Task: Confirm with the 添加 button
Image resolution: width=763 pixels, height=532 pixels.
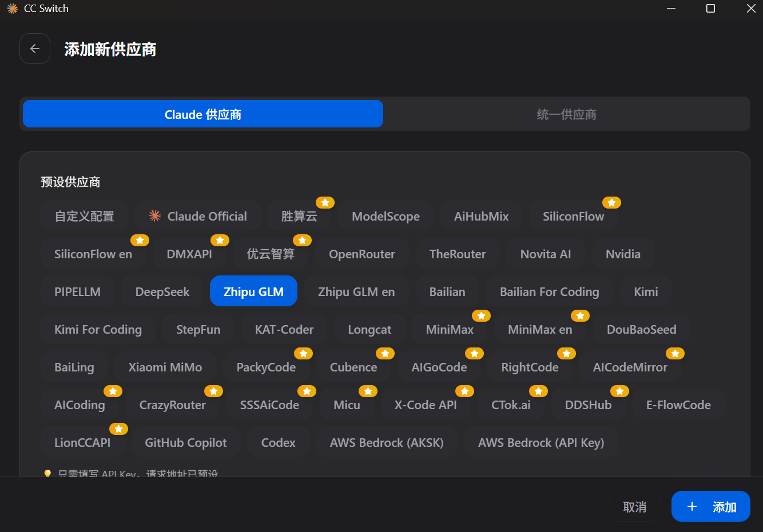Action: 710,506
